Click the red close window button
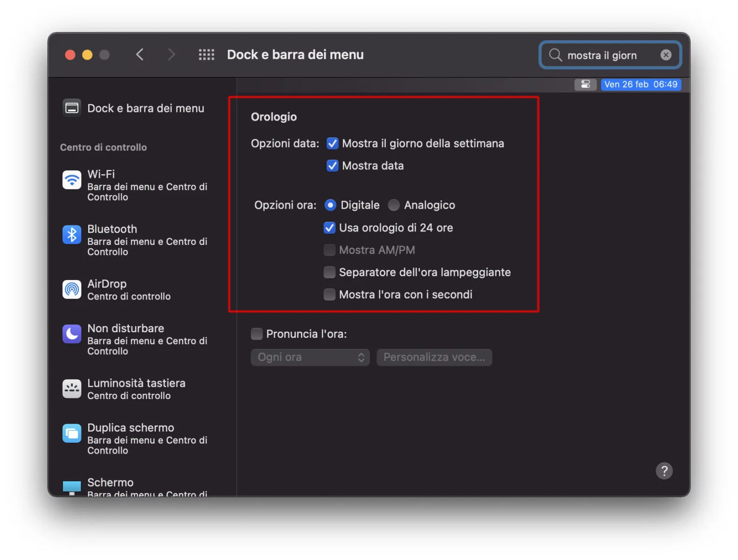 click(x=70, y=55)
